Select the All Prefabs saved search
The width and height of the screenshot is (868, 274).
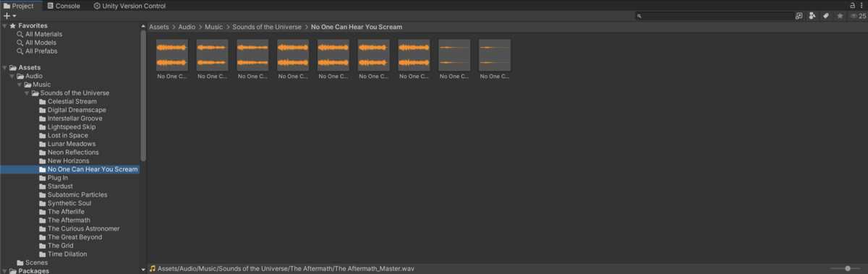pyautogui.click(x=36, y=51)
